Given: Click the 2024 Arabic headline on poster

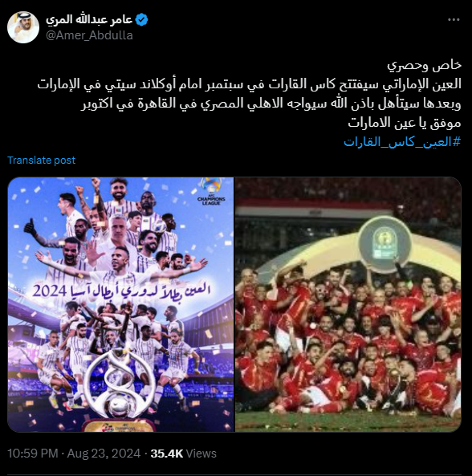Looking at the screenshot, I should (x=121, y=291).
